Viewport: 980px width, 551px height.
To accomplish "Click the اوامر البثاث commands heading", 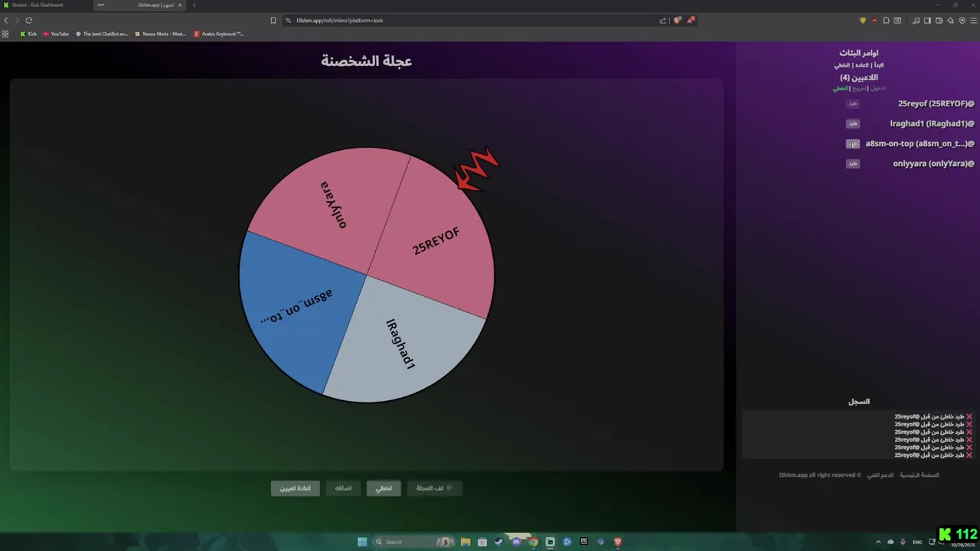I will tap(859, 53).
